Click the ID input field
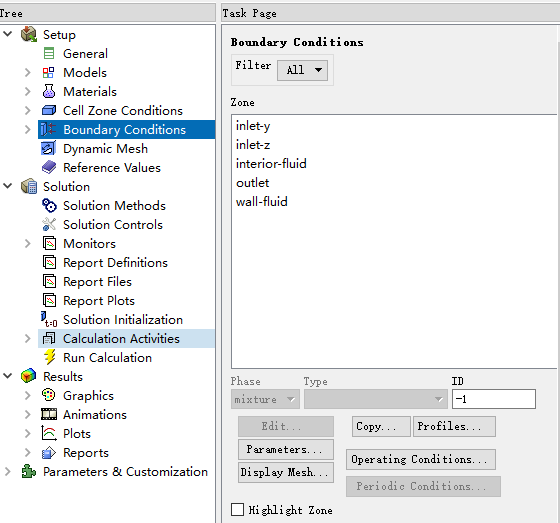This screenshot has width=560, height=523. [494, 399]
